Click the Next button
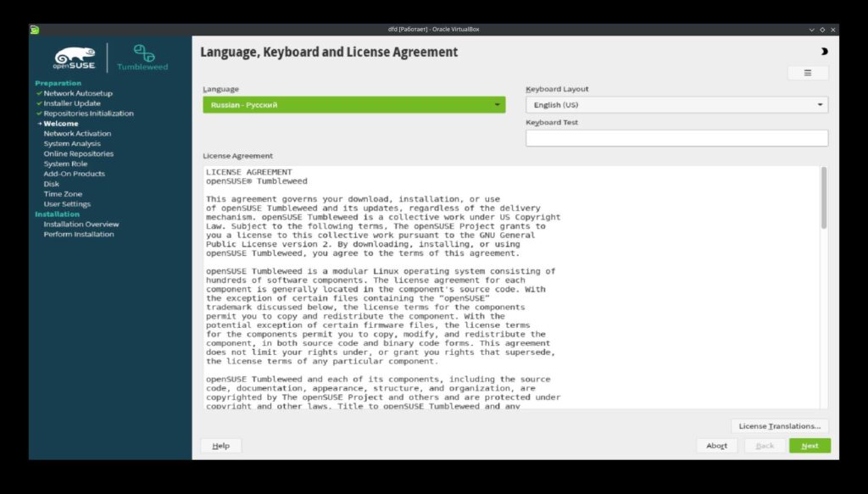868x494 pixels. click(x=810, y=446)
